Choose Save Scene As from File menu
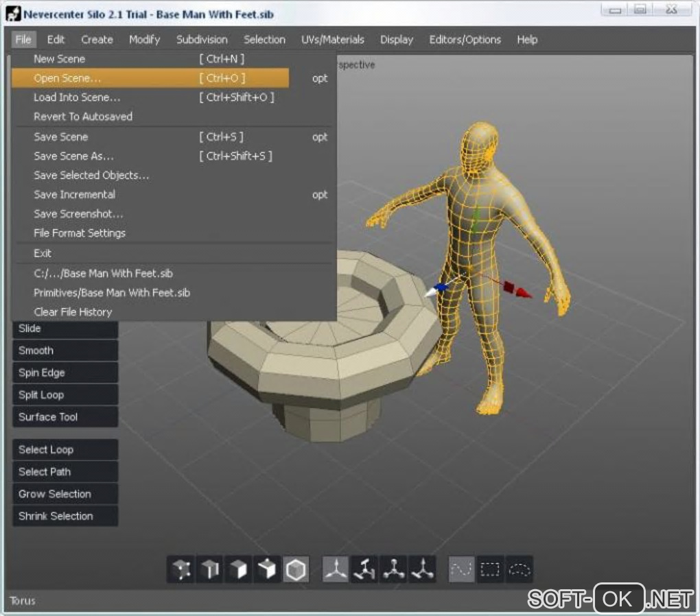This screenshot has height=616, width=700. tap(74, 156)
